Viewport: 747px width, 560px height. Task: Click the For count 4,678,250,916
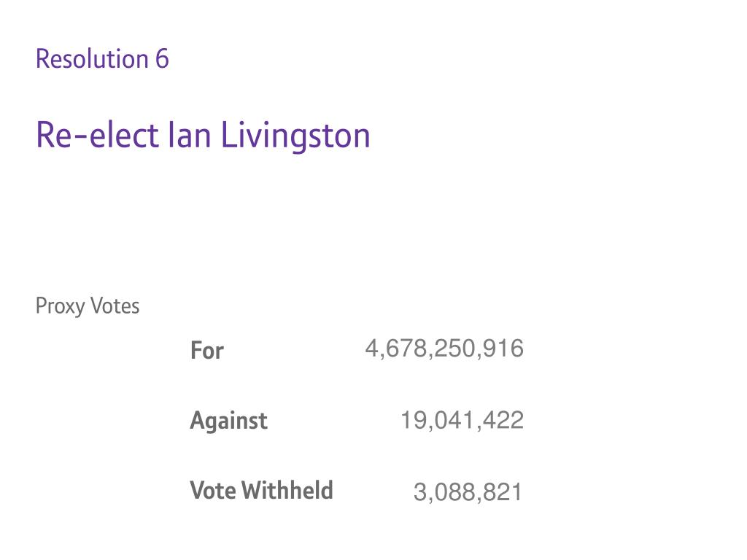click(444, 349)
